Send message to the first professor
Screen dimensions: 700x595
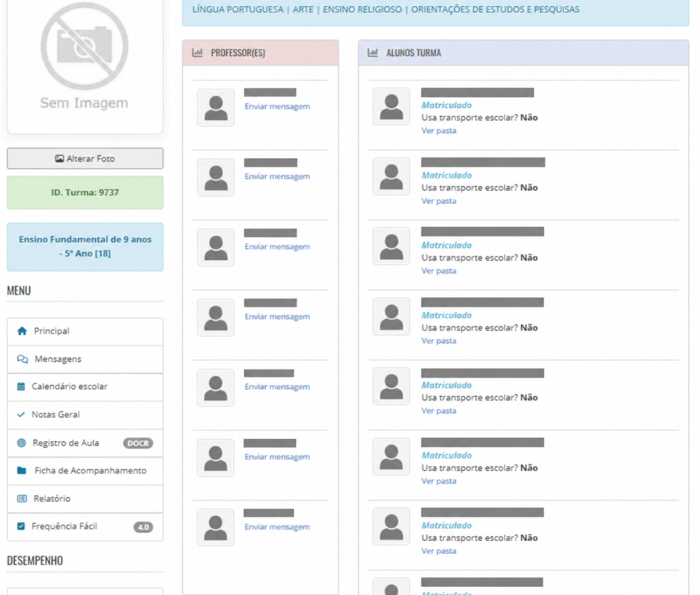(x=278, y=106)
